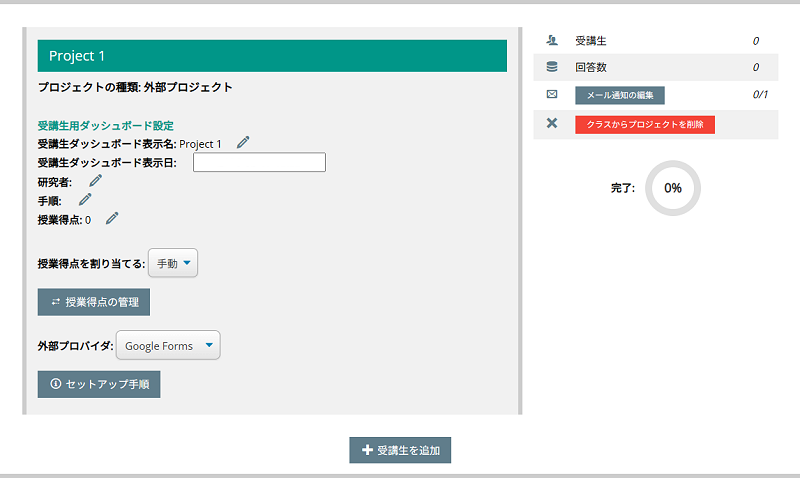Click the 受講生を追加 button
Screen dimensions: 800x478
400,450
